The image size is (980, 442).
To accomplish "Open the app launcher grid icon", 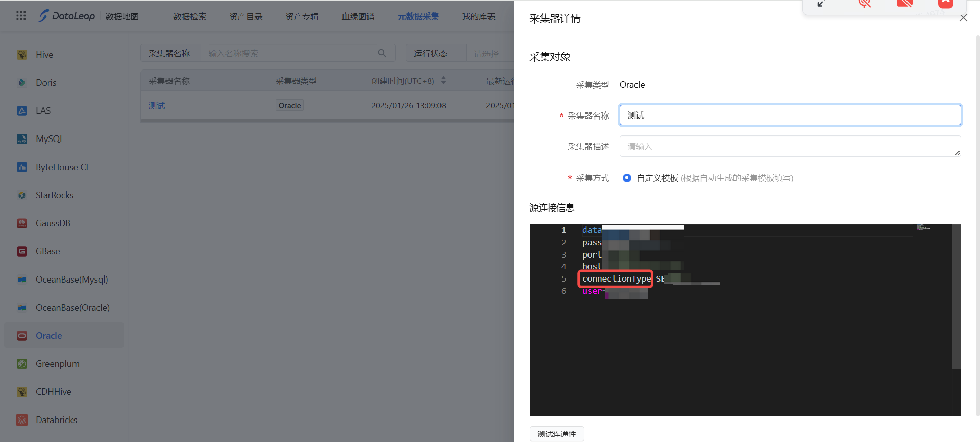I will (21, 16).
